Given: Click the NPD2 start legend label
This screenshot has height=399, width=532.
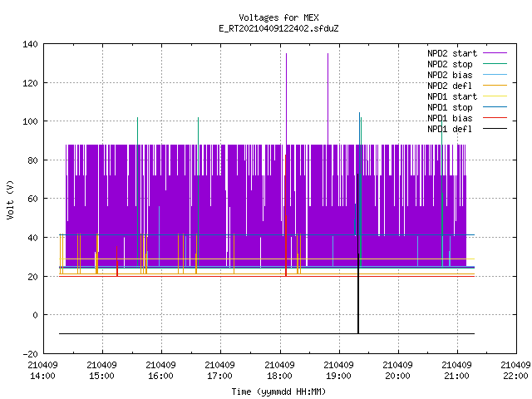Looking at the screenshot, I should click(452, 53).
